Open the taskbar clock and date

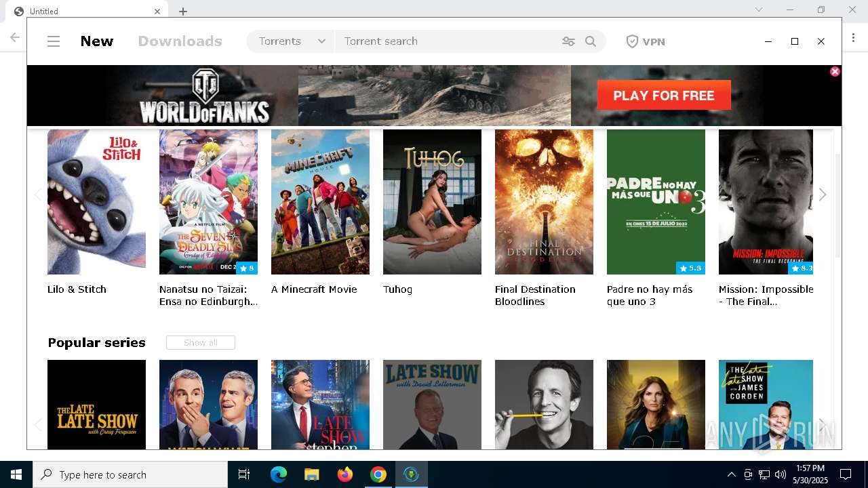point(810,474)
